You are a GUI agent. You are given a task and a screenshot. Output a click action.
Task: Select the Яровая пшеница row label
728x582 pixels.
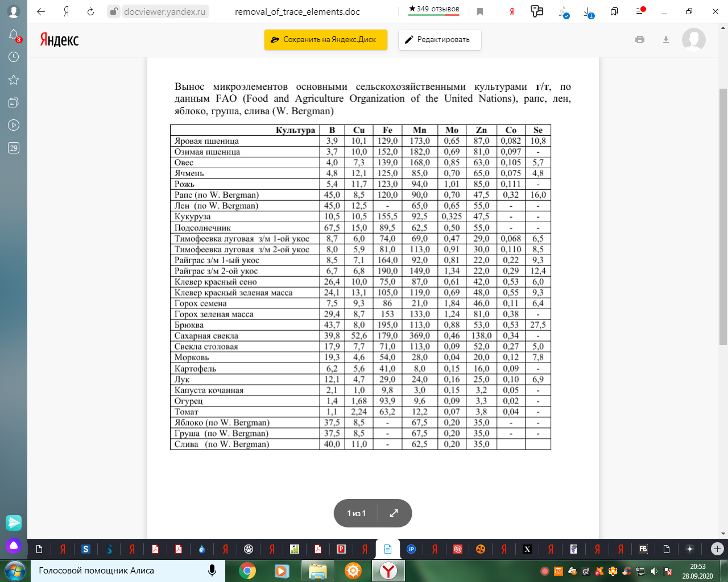click(x=206, y=141)
